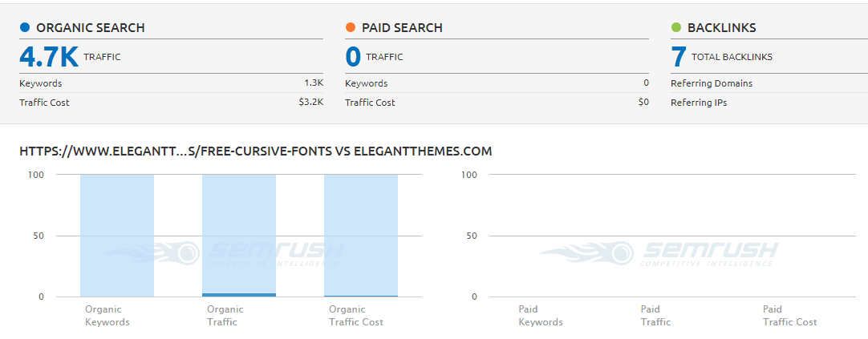This screenshot has width=868, height=339.
Task: Click the Organic Keywords axis label
Action: tap(107, 316)
